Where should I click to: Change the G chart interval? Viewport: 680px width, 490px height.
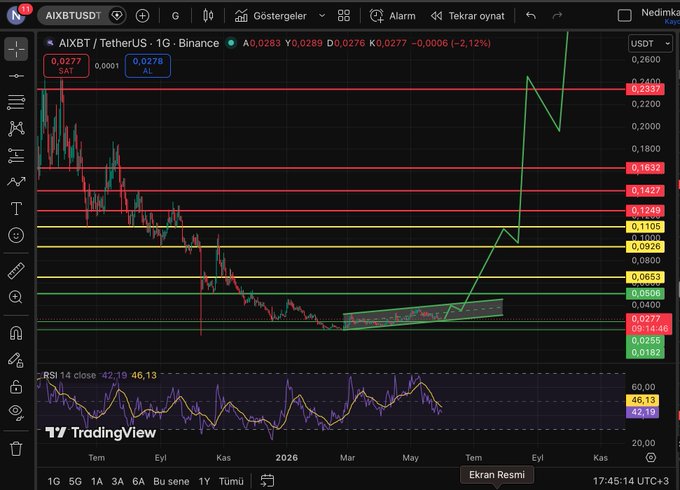tap(175, 16)
